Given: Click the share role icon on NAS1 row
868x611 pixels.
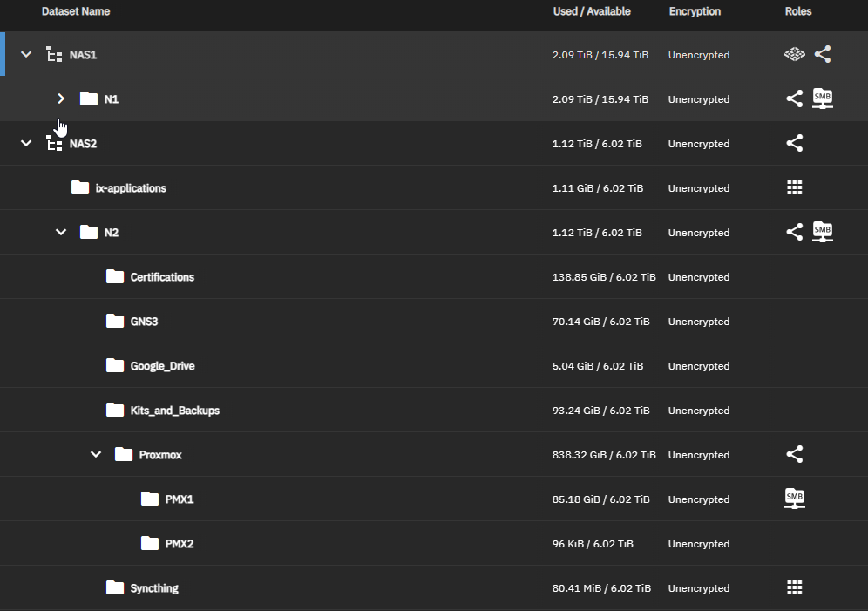Looking at the screenshot, I should pos(823,54).
